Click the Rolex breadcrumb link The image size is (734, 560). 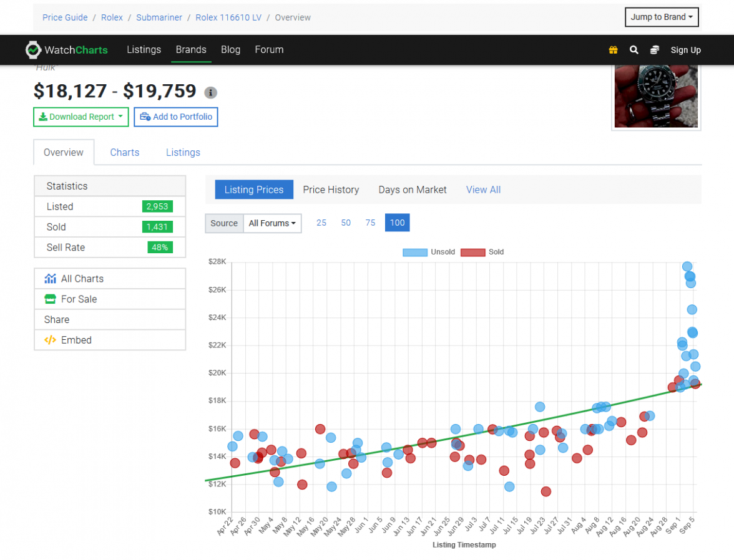[x=112, y=17]
